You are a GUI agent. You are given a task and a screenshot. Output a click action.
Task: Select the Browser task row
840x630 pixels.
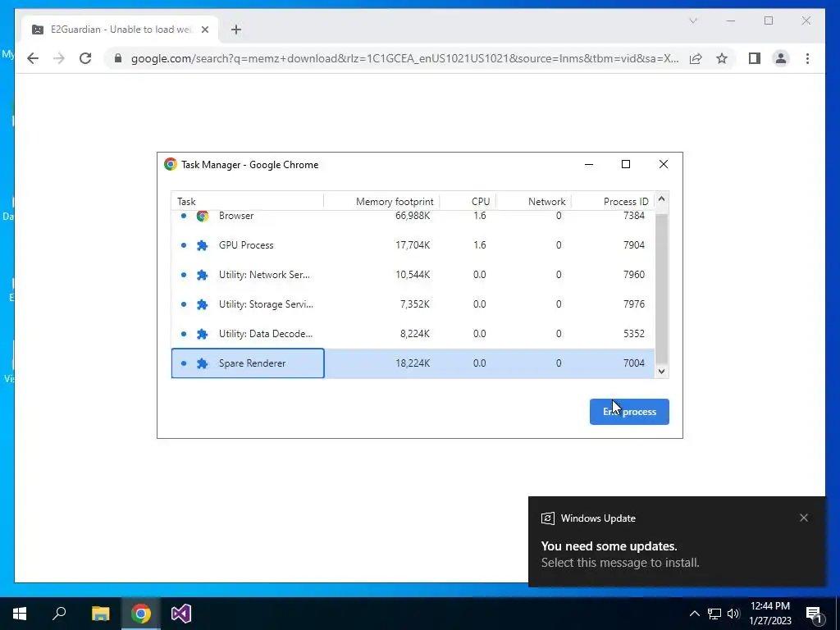(413, 217)
